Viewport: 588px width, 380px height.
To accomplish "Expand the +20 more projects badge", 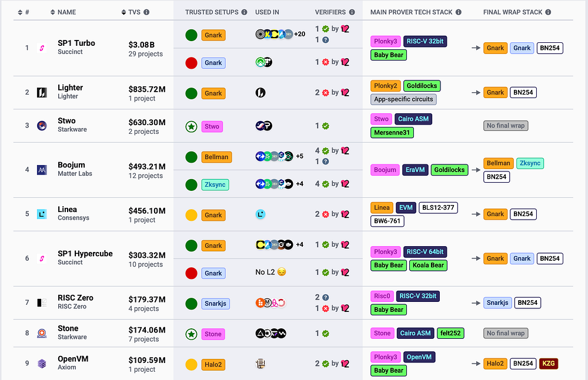I will (300, 34).
